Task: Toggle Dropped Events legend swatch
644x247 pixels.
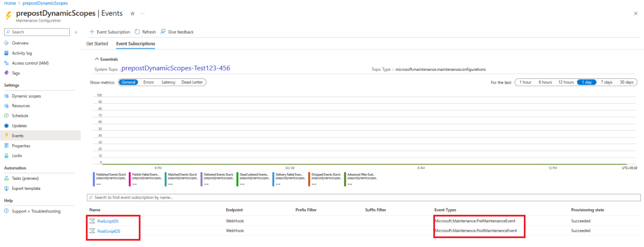Action: click(309, 179)
